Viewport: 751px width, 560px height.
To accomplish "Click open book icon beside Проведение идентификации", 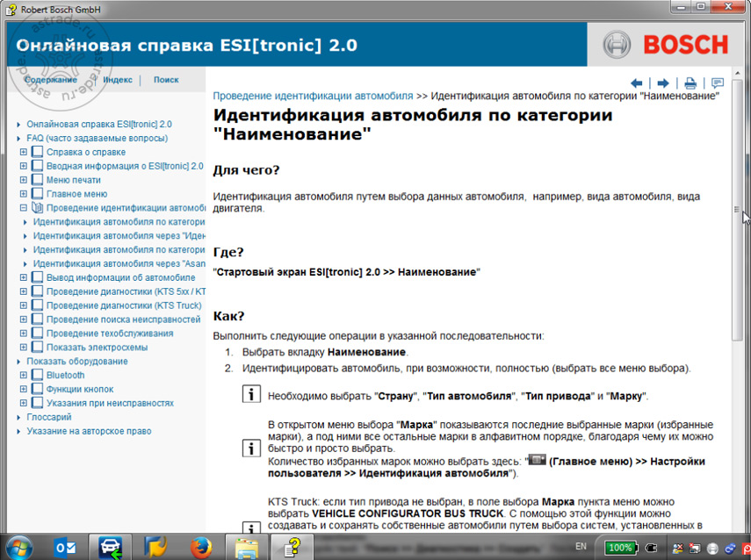I will [37, 207].
